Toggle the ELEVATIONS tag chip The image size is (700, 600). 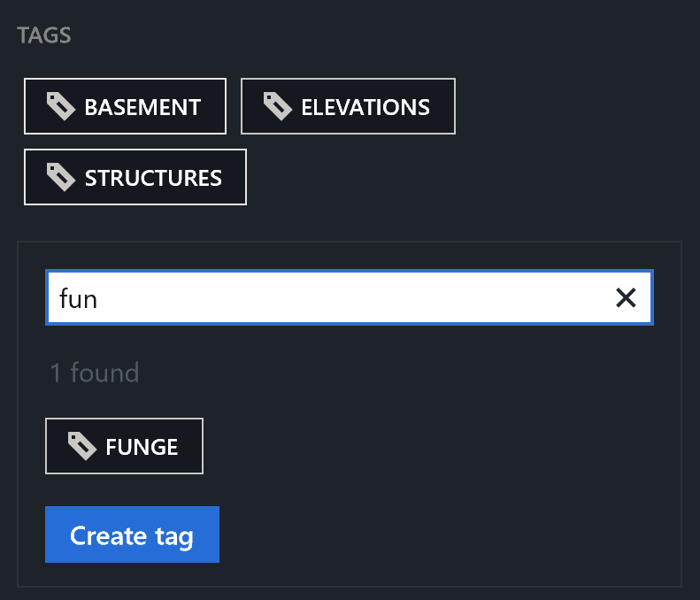[x=348, y=106]
